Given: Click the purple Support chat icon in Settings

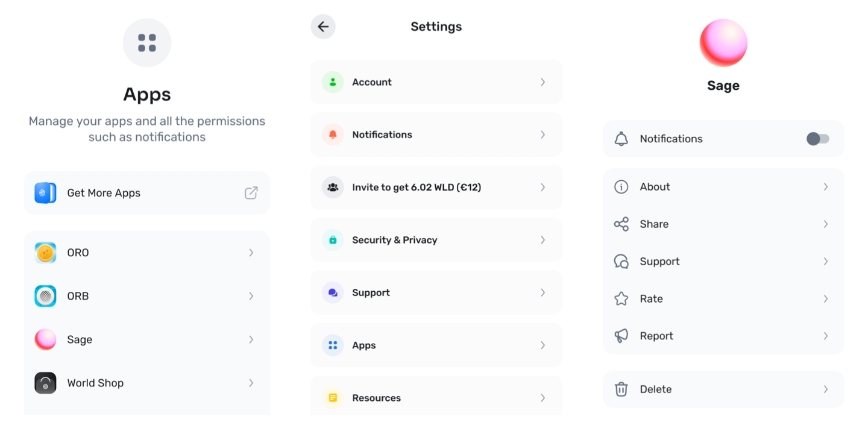Looking at the screenshot, I should point(333,292).
